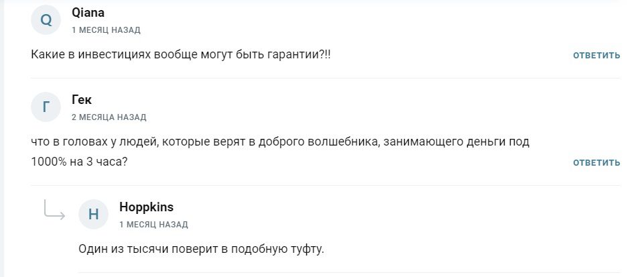Click Hoppkins' reply text about 'туфту'

pos(201,250)
